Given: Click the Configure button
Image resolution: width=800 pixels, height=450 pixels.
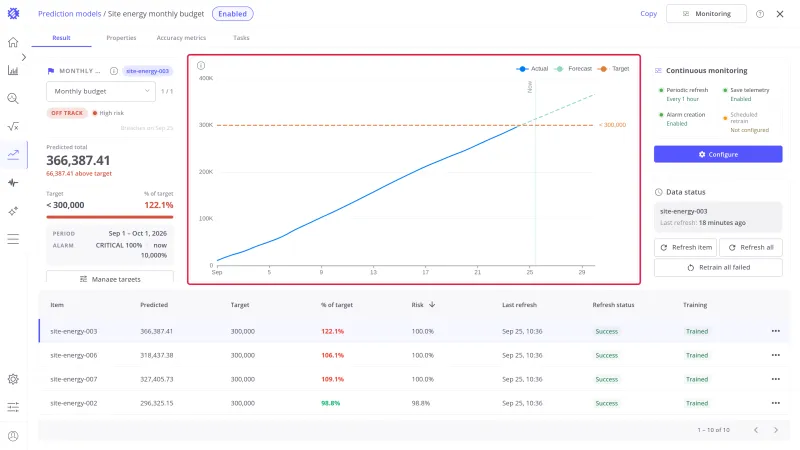Looking at the screenshot, I should click(x=718, y=154).
